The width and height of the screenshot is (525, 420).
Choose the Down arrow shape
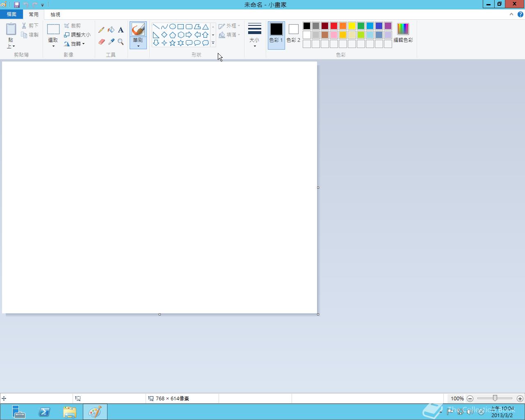coord(156,43)
